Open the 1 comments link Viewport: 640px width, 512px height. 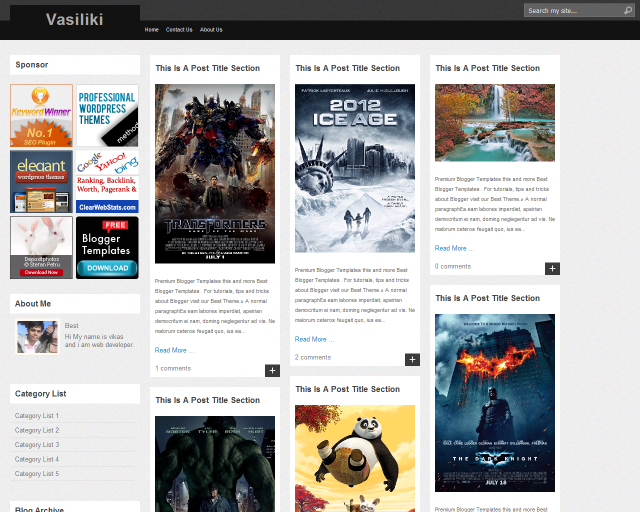pyautogui.click(x=173, y=368)
